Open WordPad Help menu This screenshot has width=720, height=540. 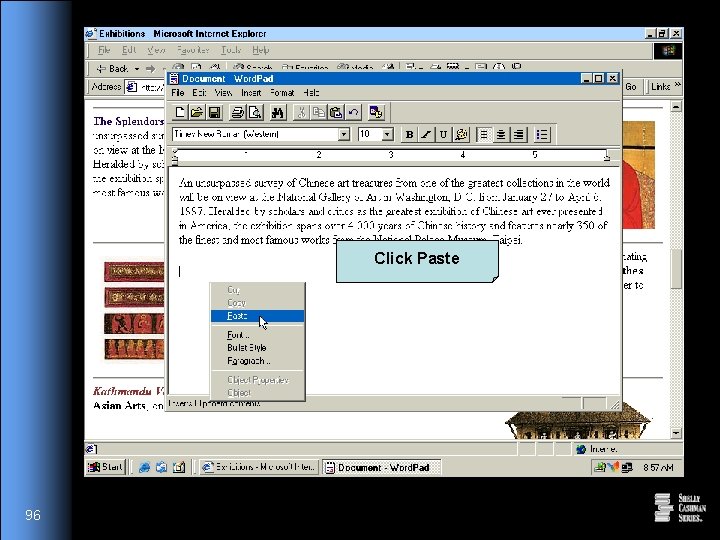point(311,93)
